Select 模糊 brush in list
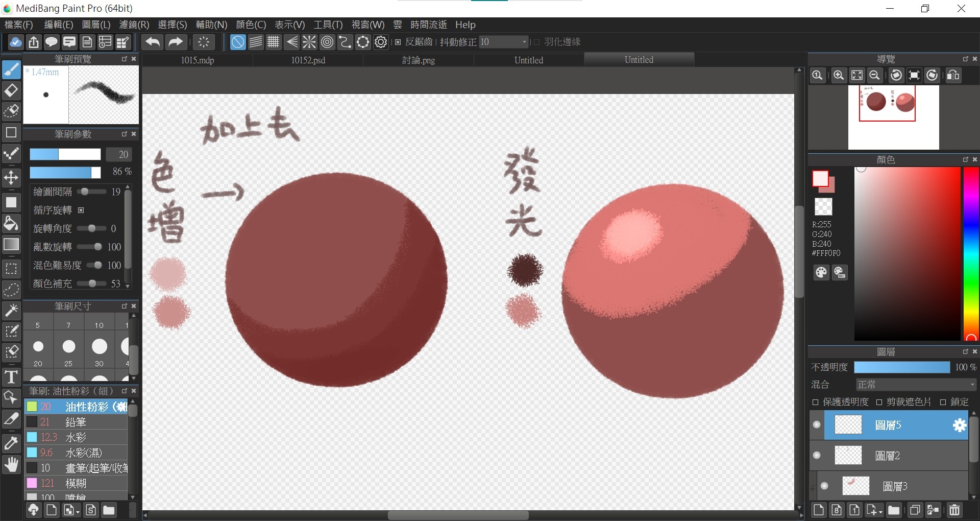This screenshot has height=521, width=980. pos(77,483)
